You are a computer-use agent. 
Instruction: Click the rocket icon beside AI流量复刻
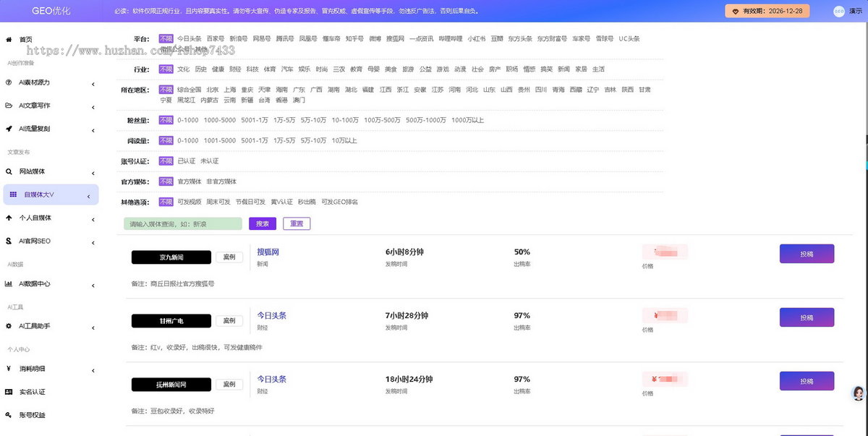(9, 129)
